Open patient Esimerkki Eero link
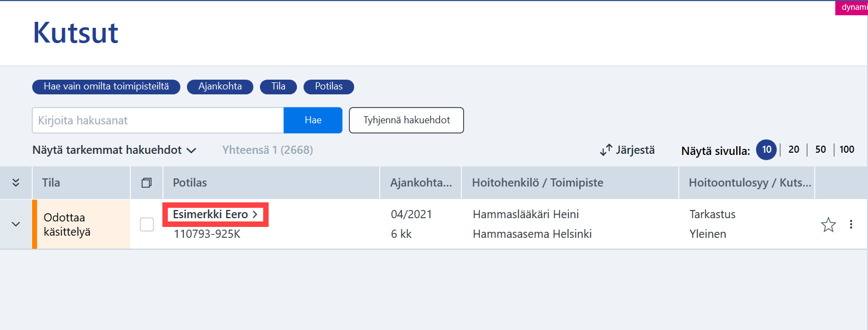The width and height of the screenshot is (868, 330). (x=215, y=214)
